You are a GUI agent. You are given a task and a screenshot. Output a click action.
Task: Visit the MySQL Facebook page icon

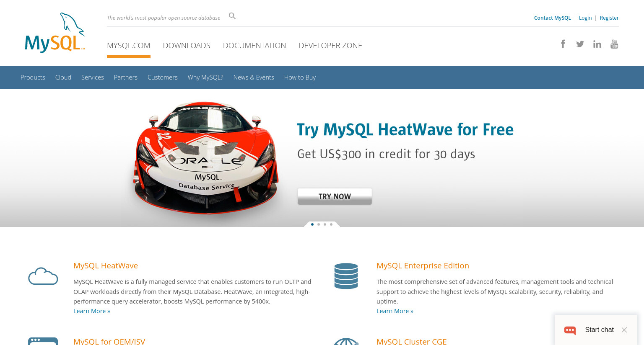click(x=563, y=44)
